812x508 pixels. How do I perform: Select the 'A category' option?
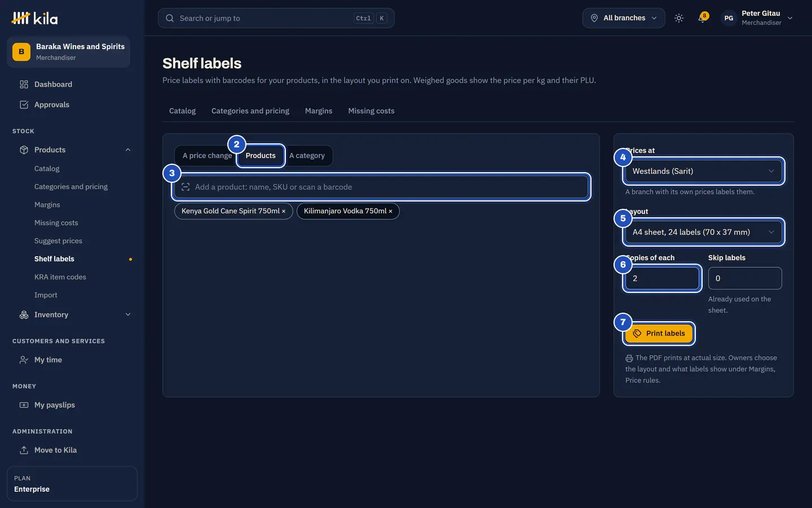tap(307, 155)
